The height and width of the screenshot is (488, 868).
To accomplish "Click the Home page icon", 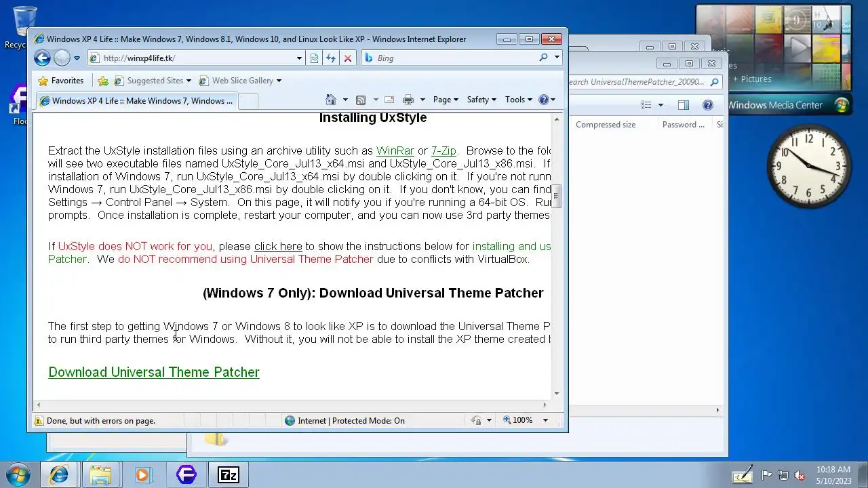I will coord(331,100).
